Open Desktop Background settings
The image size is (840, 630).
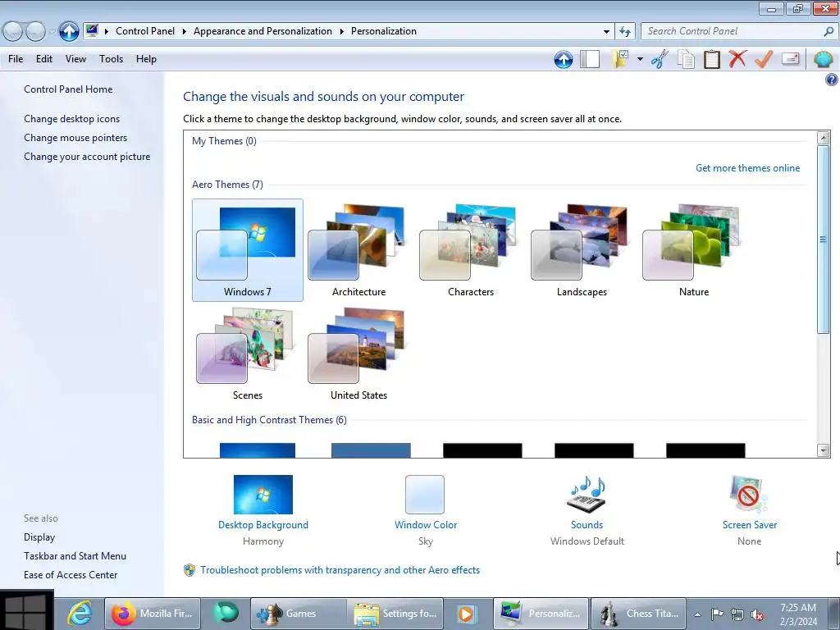tap(263, 495)
